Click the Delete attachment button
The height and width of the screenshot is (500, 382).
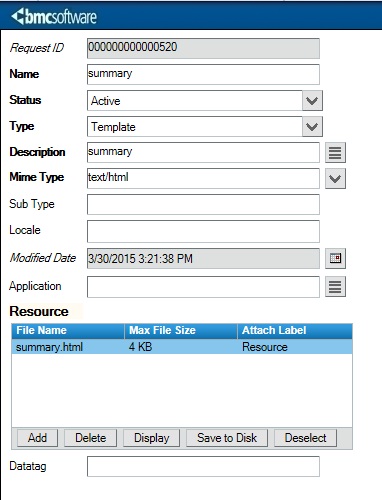click(x=90, y=438)
